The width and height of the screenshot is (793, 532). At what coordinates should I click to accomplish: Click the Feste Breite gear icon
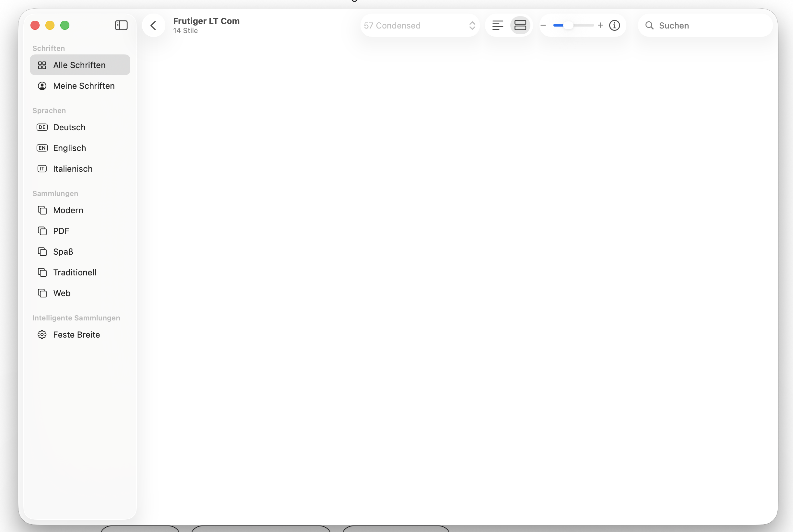[x=42, y=335]
